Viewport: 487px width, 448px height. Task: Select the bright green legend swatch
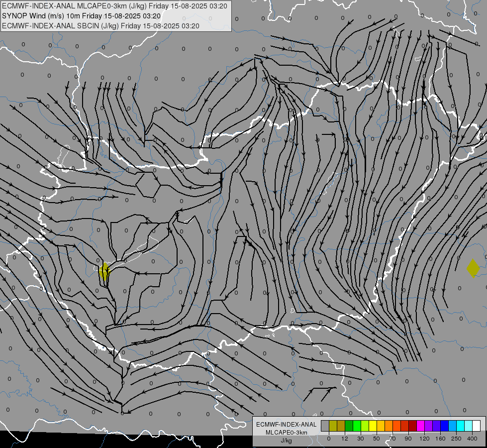[x=357, y=426]
